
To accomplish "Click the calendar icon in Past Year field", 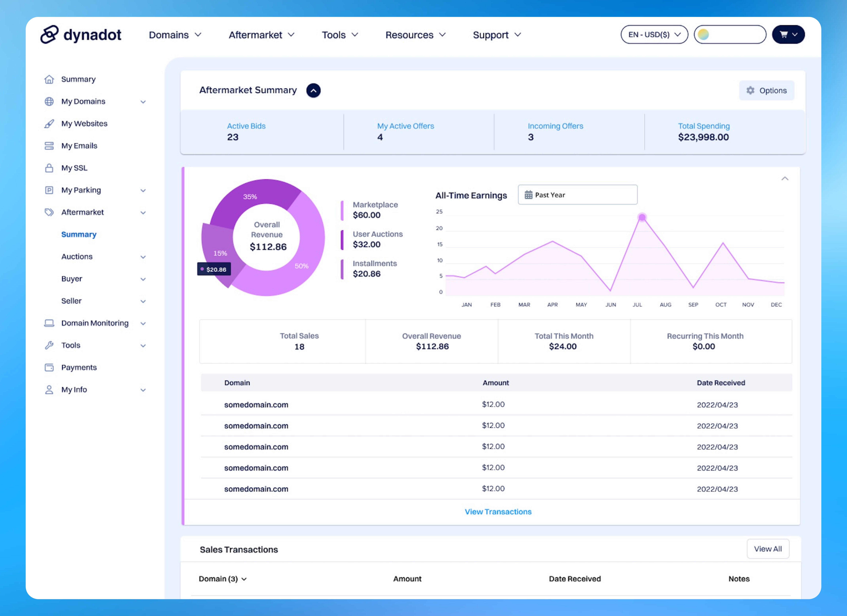I will coord(528,195).
